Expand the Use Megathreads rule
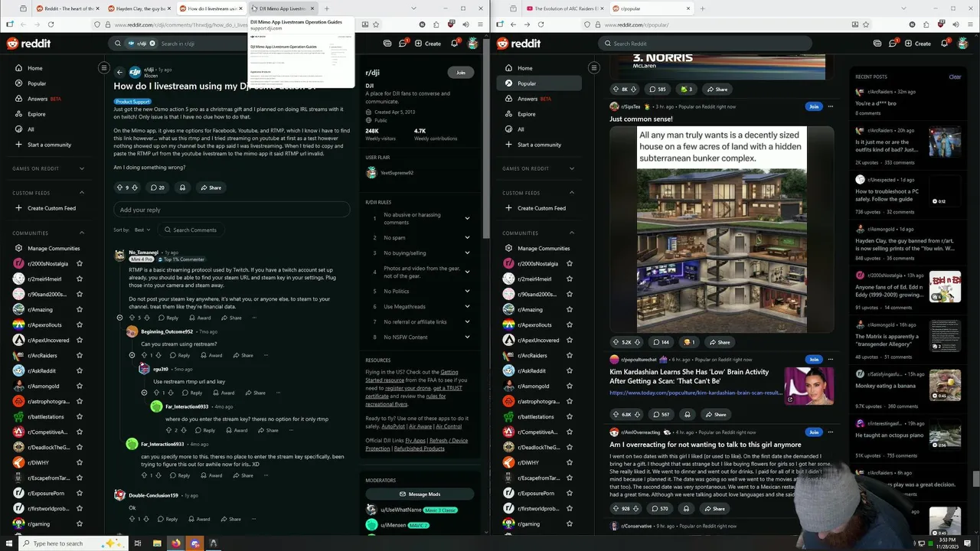 tap(467, 307)
